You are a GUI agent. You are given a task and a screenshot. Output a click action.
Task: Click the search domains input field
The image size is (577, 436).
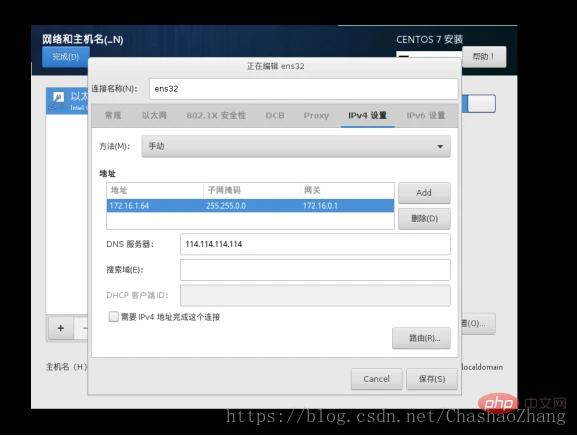315,270
